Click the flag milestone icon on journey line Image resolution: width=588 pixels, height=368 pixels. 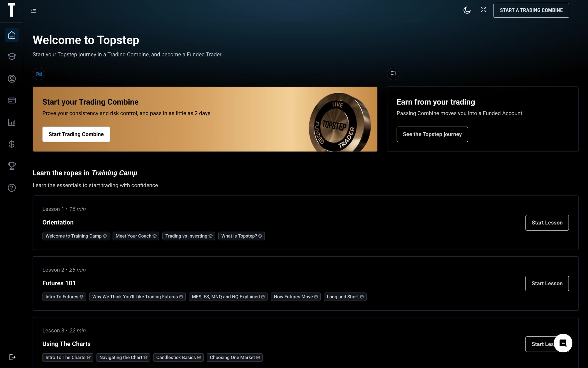pyautogui.click(x=393, y=74)
